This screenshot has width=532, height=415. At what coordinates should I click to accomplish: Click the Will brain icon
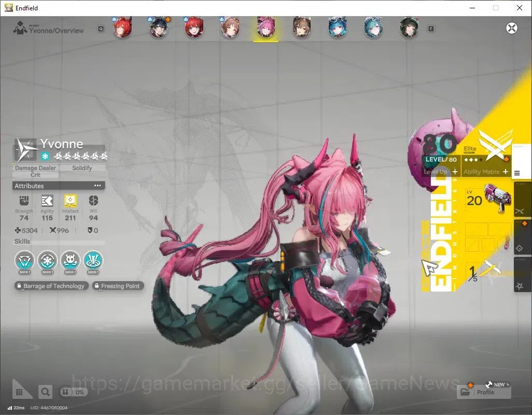pos(93,201)
